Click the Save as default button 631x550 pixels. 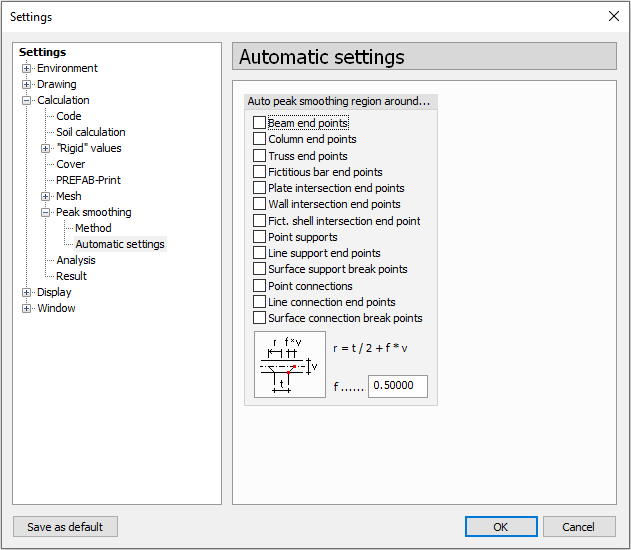[65, 527]
